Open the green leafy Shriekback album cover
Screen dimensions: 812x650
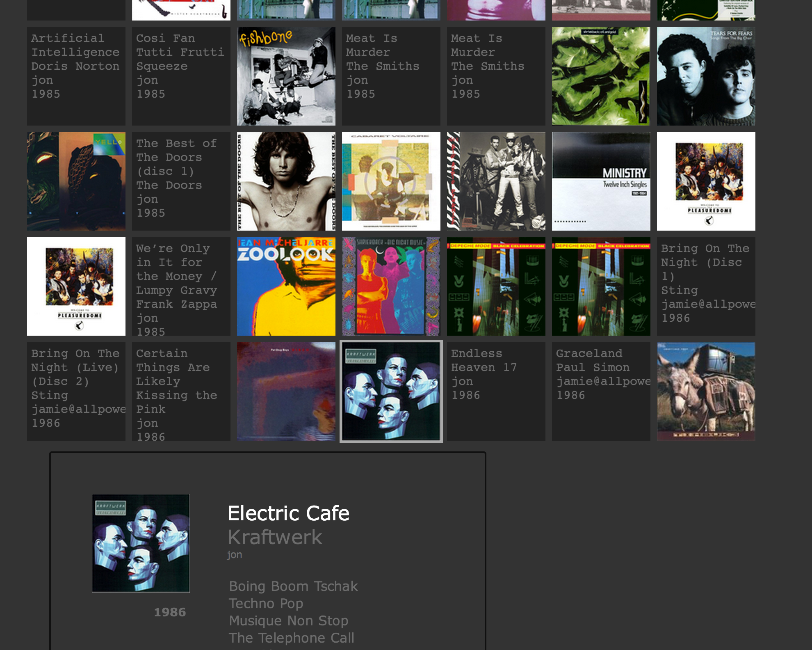(601, 76)
